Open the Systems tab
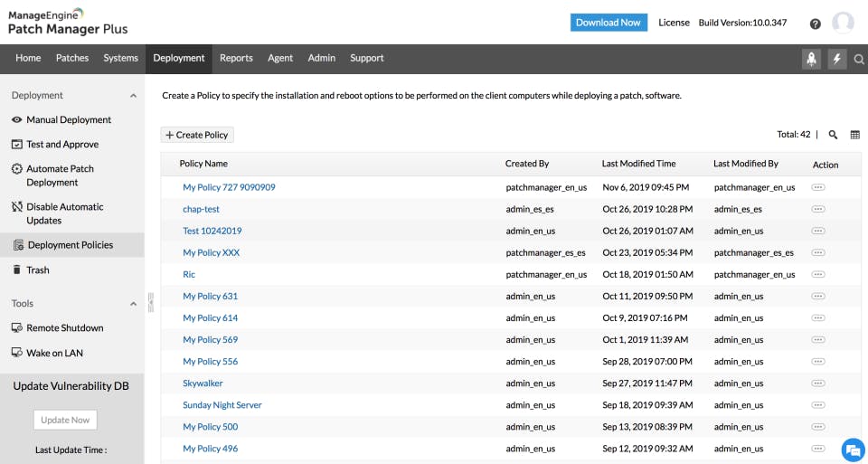Screen dimensions: 868x464 pyautogui.click(x=120, y=58)
